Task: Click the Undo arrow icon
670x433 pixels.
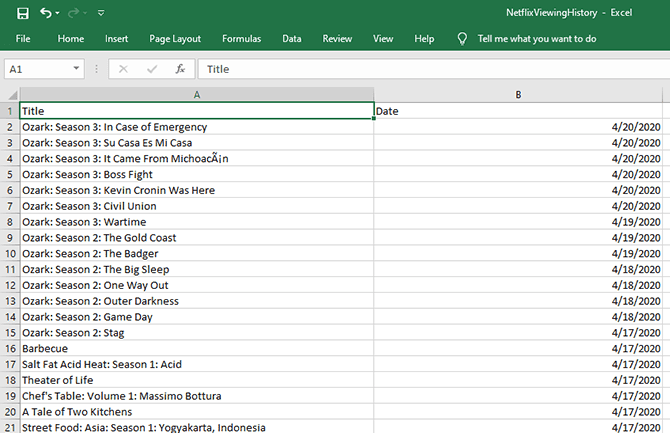Action: pos(46,12)
